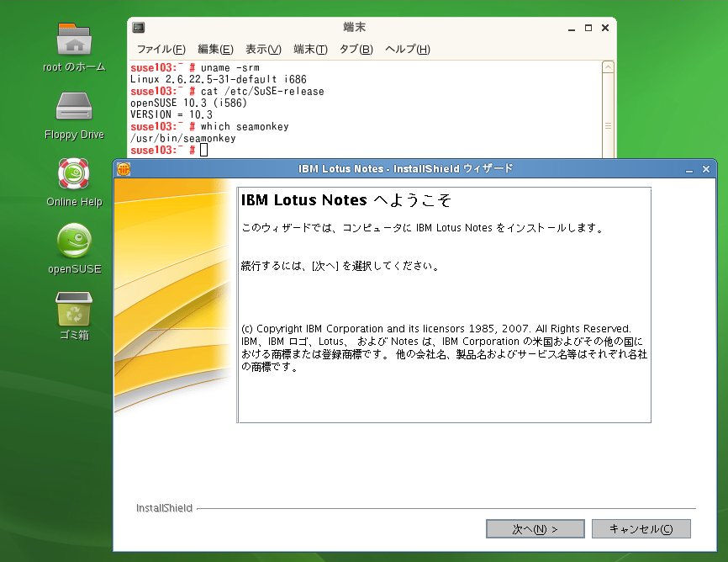Launch the Online Help desktop icon

(x=74, y=173)
